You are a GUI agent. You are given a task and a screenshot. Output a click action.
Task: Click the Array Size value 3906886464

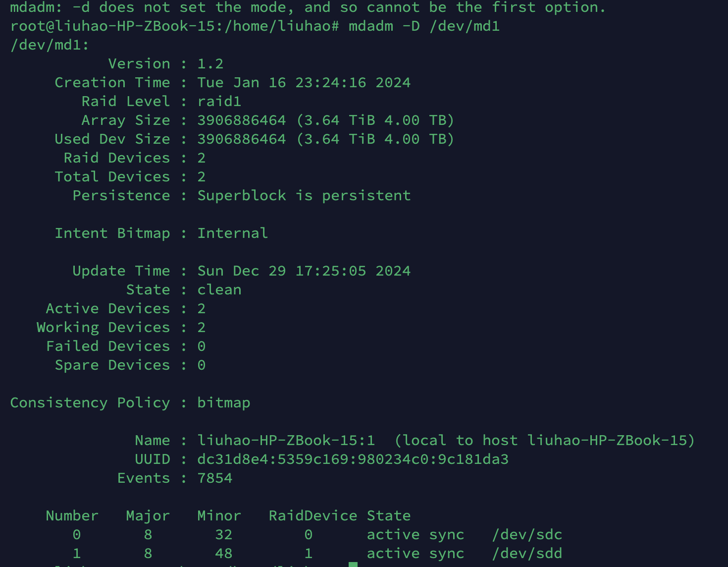(241, 120)
